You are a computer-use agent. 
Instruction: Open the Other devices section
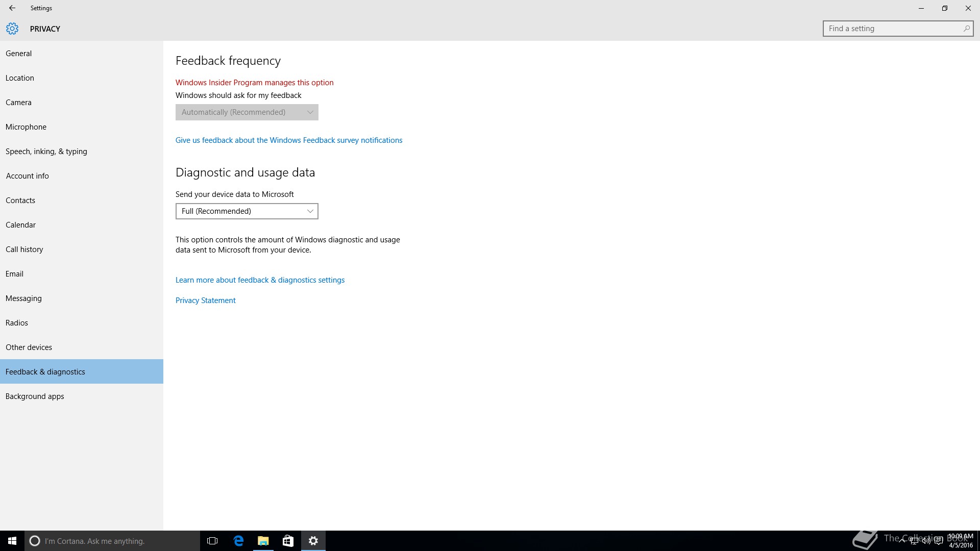pyautogui.click(x=82, y=347)
